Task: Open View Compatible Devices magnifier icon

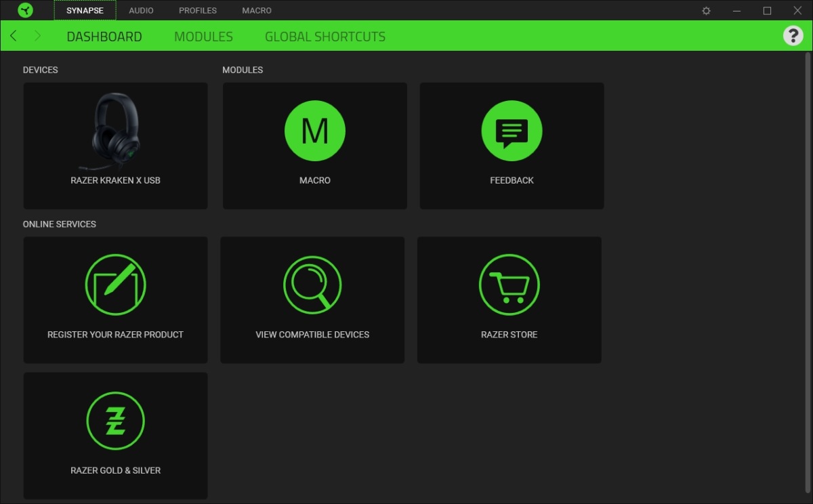Action: pos(312,285)
